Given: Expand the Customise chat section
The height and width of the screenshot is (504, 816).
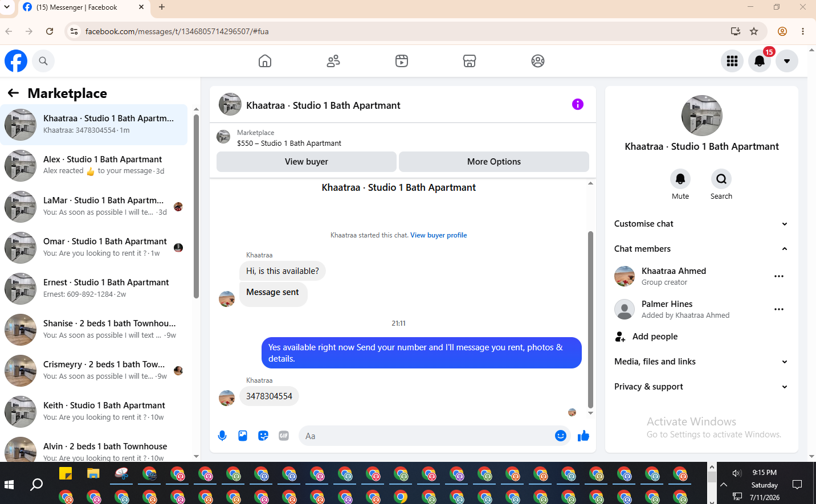Looking at the screenshot, I should [701, 224].
